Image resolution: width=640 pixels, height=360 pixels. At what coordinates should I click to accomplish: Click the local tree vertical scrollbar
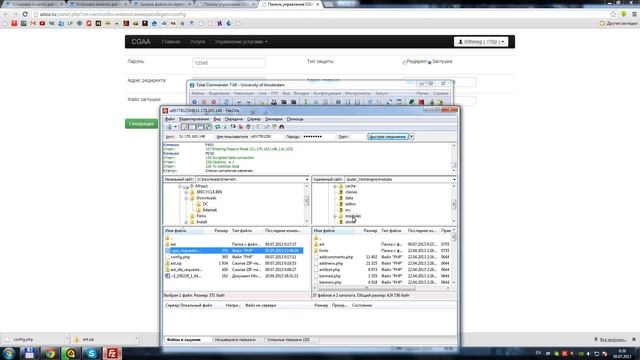click(307, 203)
